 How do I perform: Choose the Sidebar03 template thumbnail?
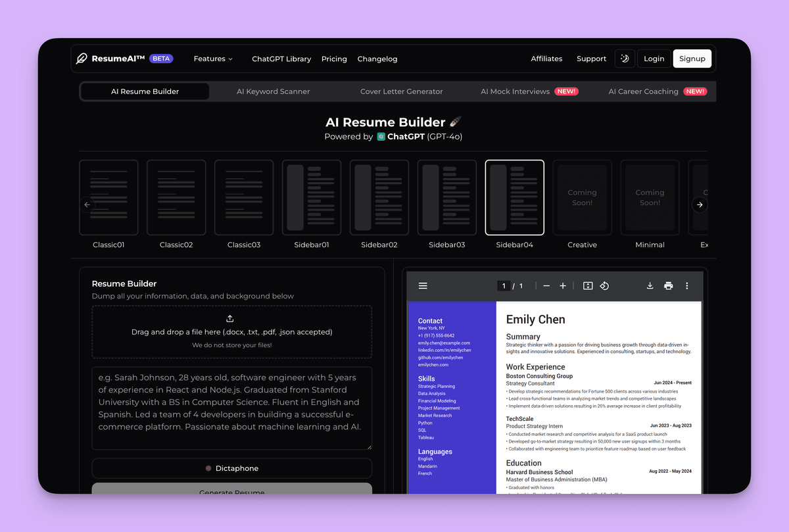[447, 197]
